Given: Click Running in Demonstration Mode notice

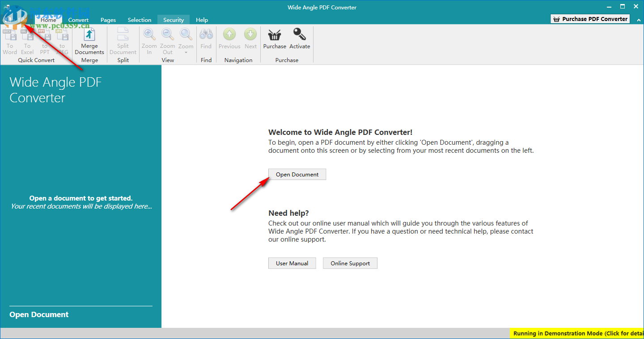Looking at the screenshot, I should 577,333.
